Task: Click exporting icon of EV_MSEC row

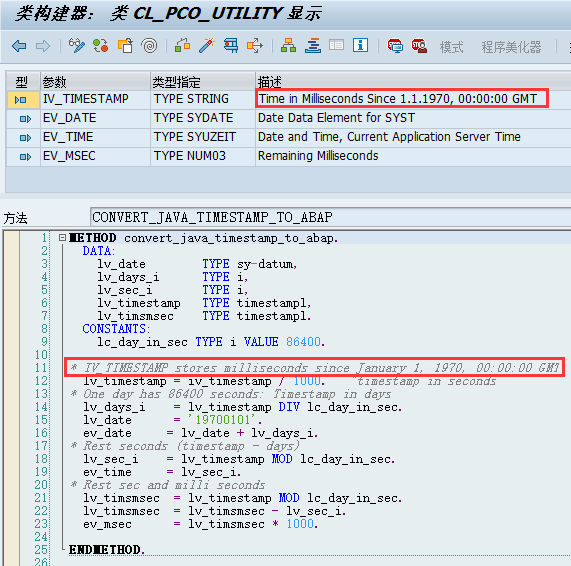Action: 25,157
